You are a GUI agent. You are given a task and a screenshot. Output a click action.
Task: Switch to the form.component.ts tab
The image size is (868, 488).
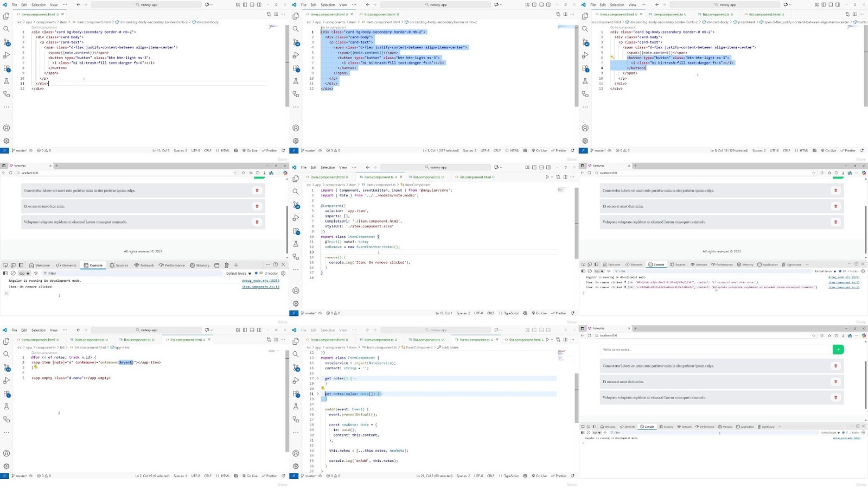click(x=474, y=340)
